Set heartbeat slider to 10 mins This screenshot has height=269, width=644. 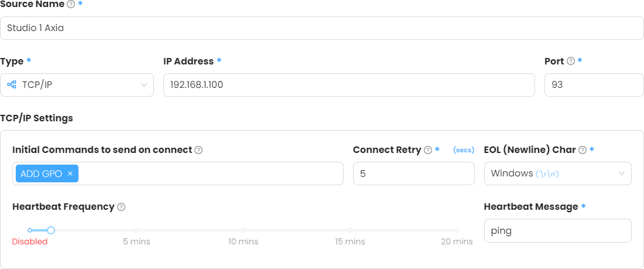[x=244, y=230]
